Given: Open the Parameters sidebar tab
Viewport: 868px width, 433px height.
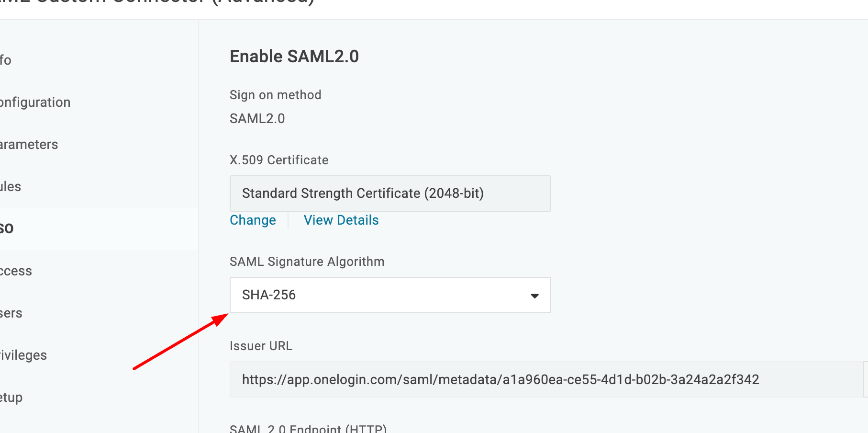Looking at the screenshot, I should click(29, 145).
